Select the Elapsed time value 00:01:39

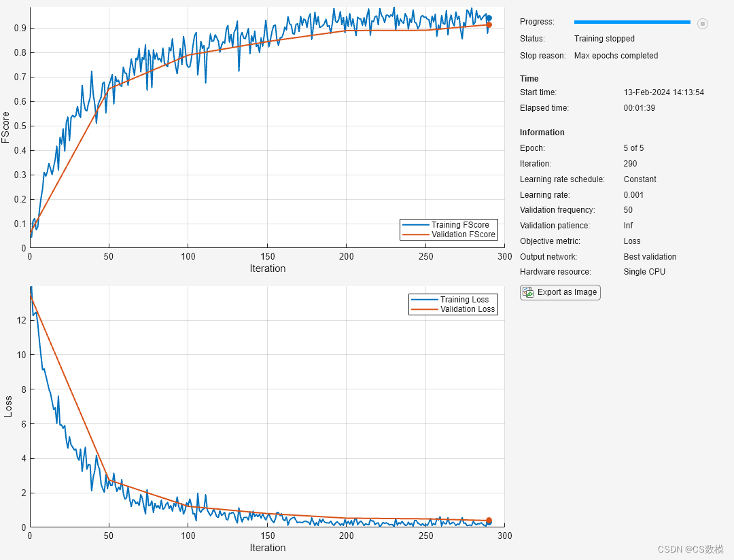click(x=639, y=107)
